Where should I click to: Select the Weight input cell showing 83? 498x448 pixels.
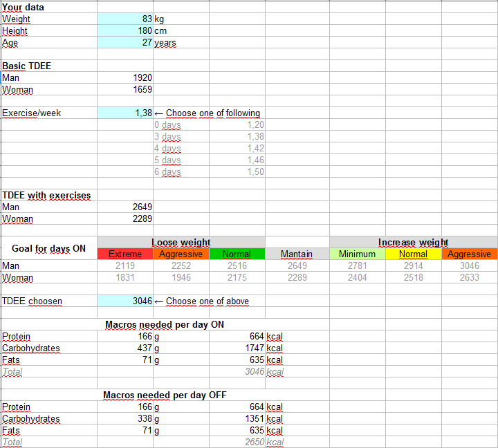[x=125, y=19]
